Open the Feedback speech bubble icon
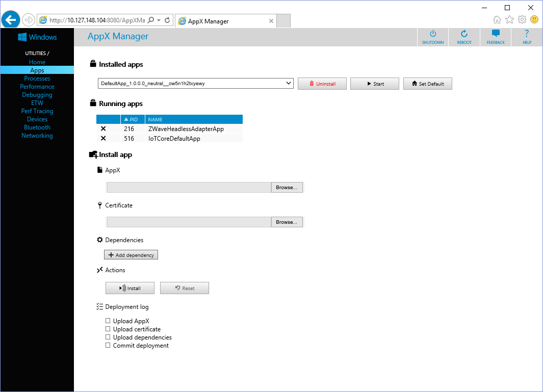543x392 pixels. pyautogui.click(x=496, y=34)
